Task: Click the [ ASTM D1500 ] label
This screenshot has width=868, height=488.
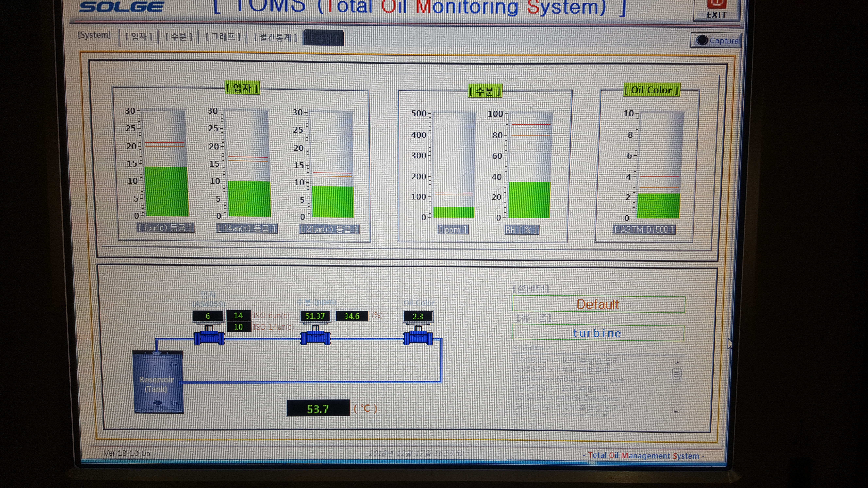Action: [644, 230]
